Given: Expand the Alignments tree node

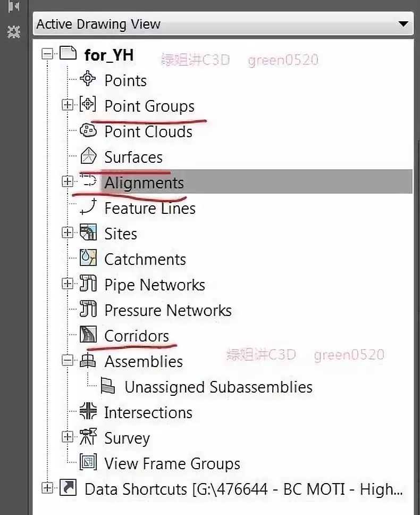Looking at the screenshot, I should pyautogui.click(x=68, y=181).
